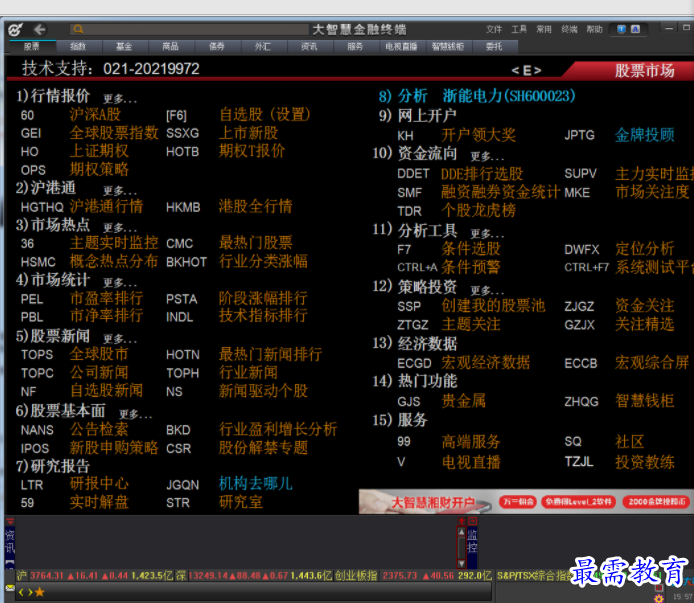Switch to the 基金 tab
This screenshot has height=603, width=694.
[124, 46]
